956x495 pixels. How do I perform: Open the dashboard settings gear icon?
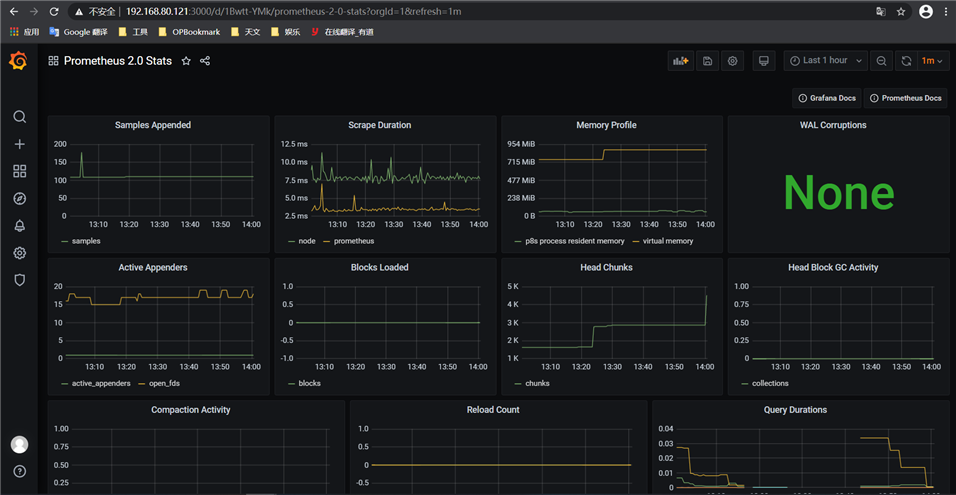733,61
